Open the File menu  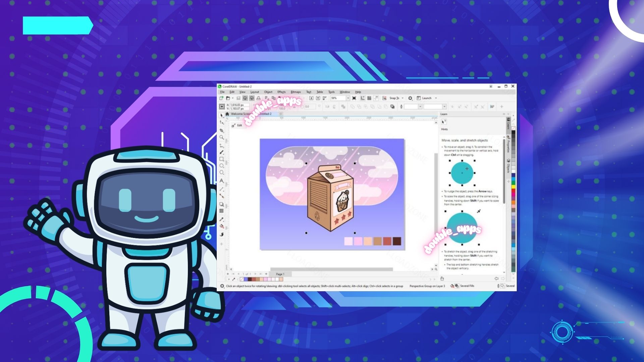click(x=222, y=92)
